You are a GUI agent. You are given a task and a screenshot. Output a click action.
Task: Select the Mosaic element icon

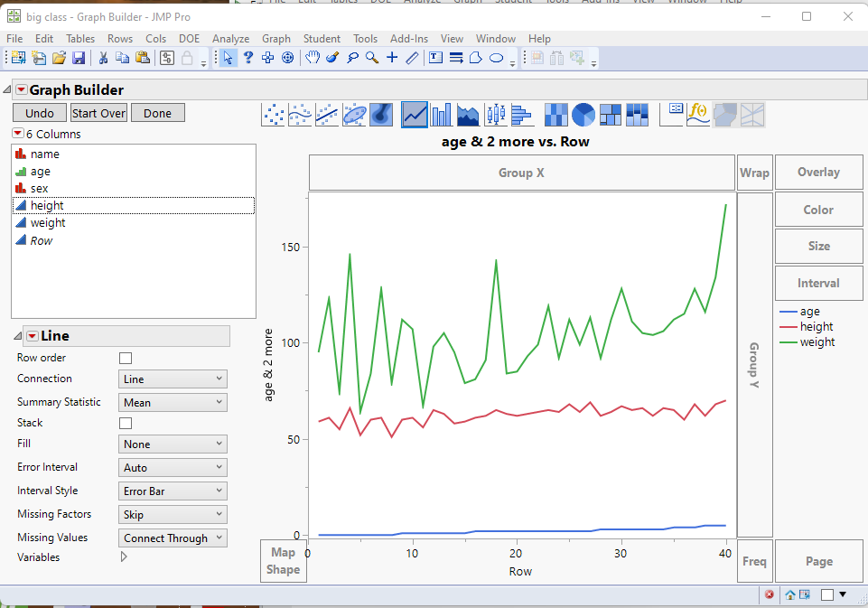tap(637, 115)
